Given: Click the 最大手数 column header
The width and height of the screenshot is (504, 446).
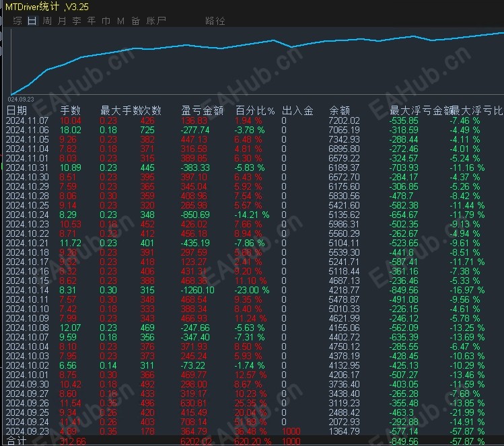Looking at the screenshot, I should [121, 110].
